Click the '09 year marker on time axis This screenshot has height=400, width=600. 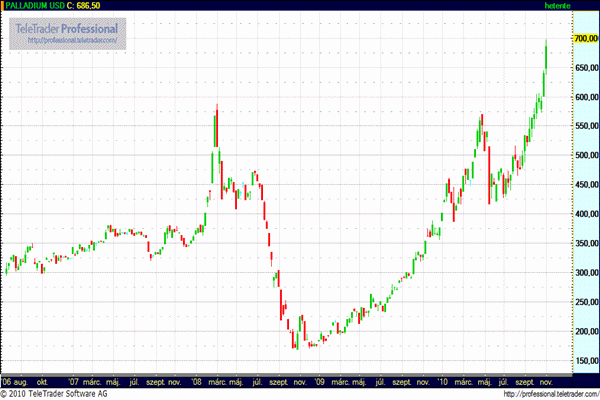coord(319,381)
